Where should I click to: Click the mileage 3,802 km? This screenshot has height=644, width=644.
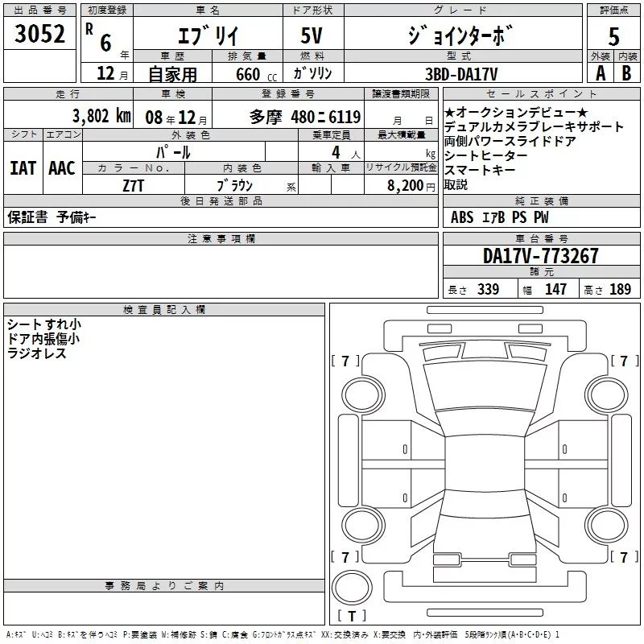tap(101, 116)
